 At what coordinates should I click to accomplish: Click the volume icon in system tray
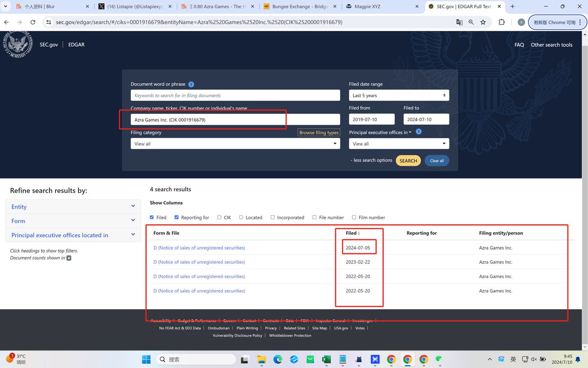pos(533,359)
